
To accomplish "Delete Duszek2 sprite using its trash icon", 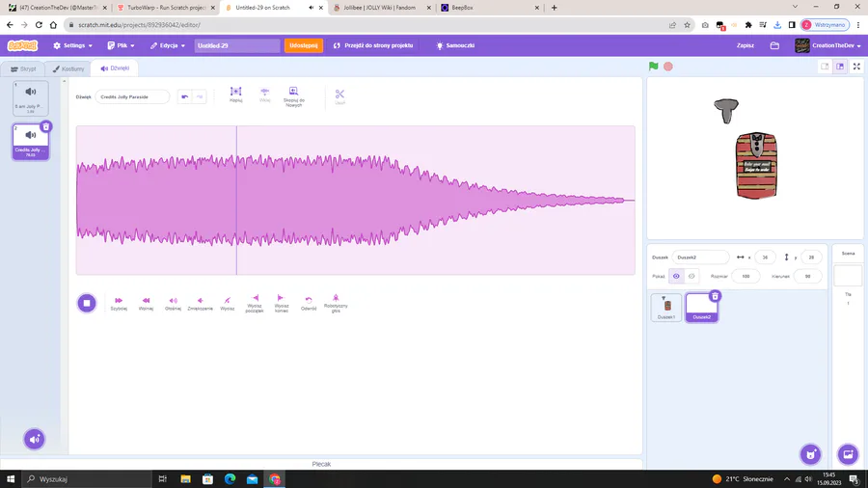I will point(715,297).
